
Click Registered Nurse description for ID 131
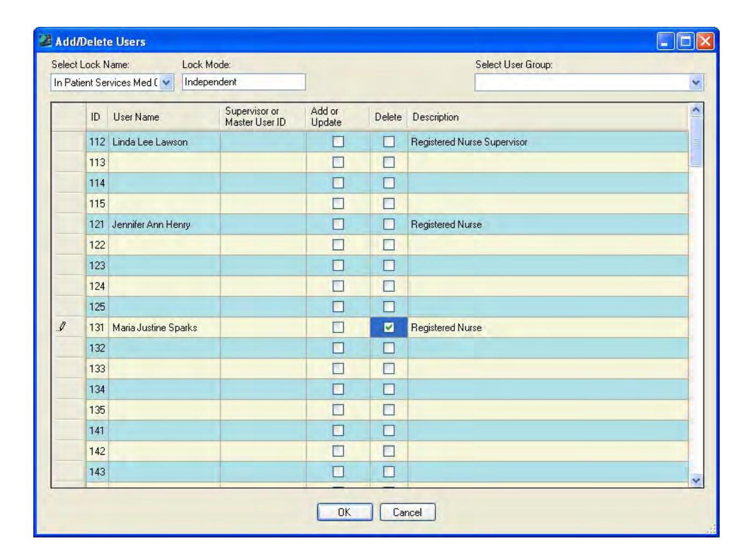pyautogui.click(x=446, y=328)
